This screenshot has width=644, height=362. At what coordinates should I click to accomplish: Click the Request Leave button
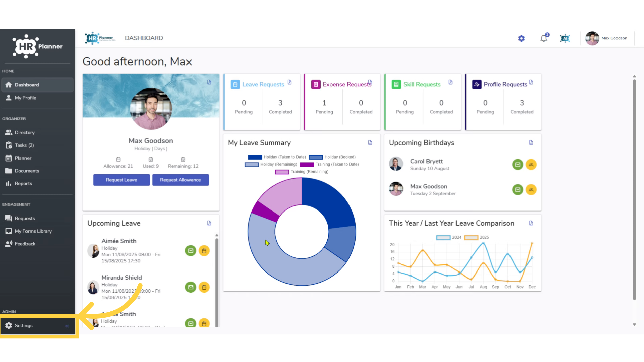pos(121,180)
